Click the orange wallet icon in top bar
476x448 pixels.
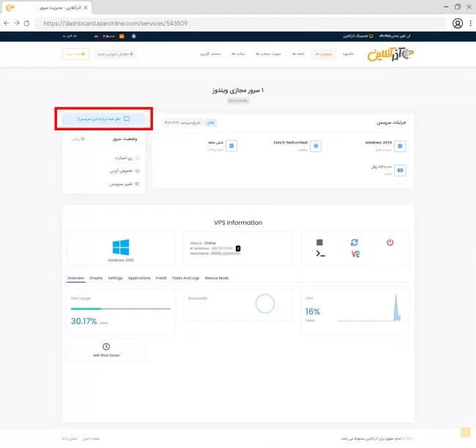coord(122,36)
